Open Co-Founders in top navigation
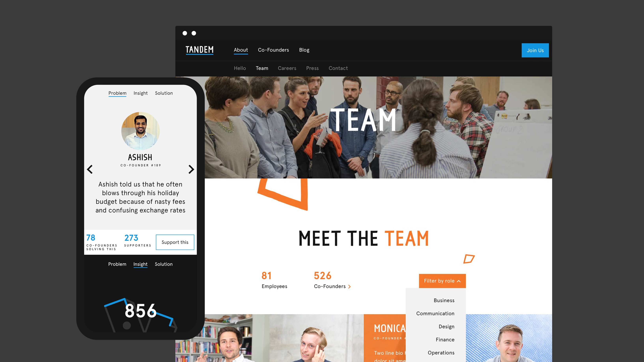 (273, 50)
